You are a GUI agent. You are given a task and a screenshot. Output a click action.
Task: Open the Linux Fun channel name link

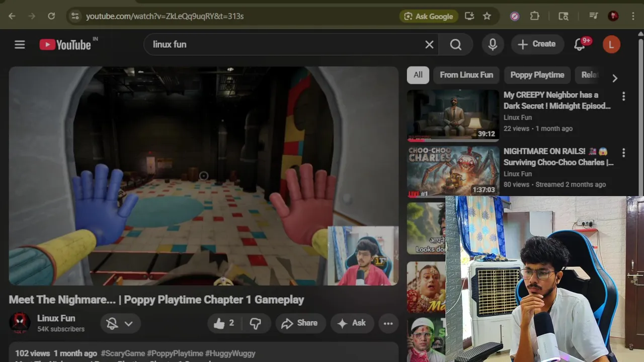point(56,318)
